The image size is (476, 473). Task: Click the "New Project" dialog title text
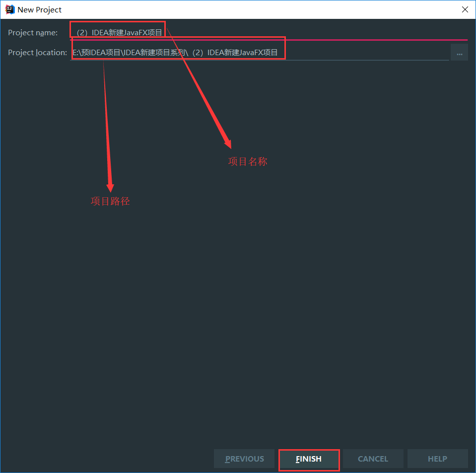[40, 9]
